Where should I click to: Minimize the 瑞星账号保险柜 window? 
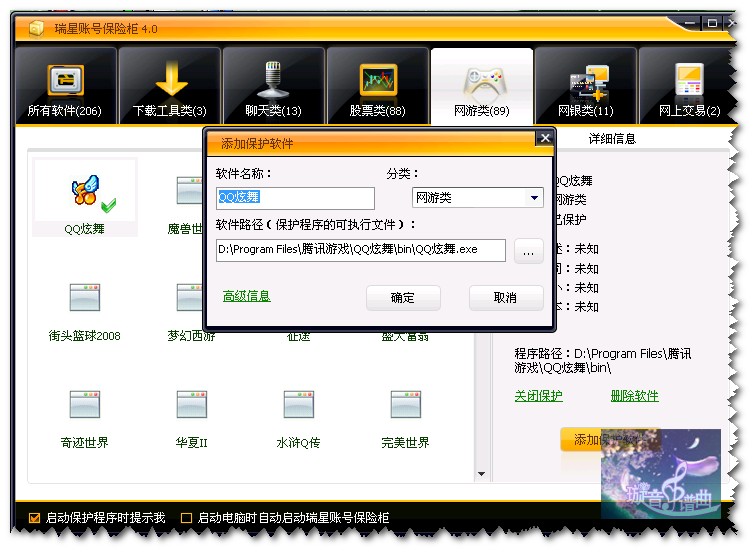(690, 23)
